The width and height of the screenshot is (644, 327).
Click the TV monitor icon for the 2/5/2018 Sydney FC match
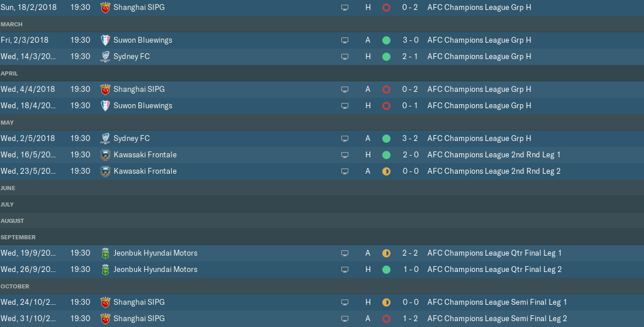click(x=345, y=139)
